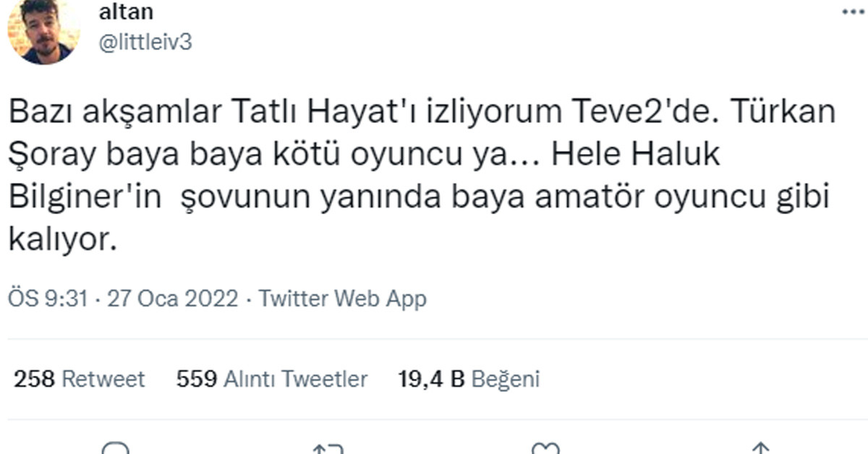Click the last word "kalıyor." of tweet
The height and width of the screenshot is (454, 868).
point(62,241)
